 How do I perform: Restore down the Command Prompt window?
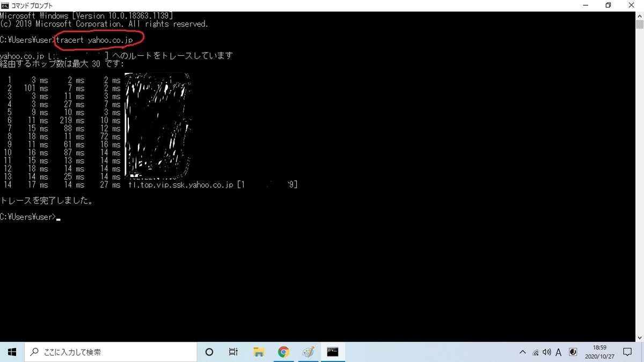[x=608, y=5]
